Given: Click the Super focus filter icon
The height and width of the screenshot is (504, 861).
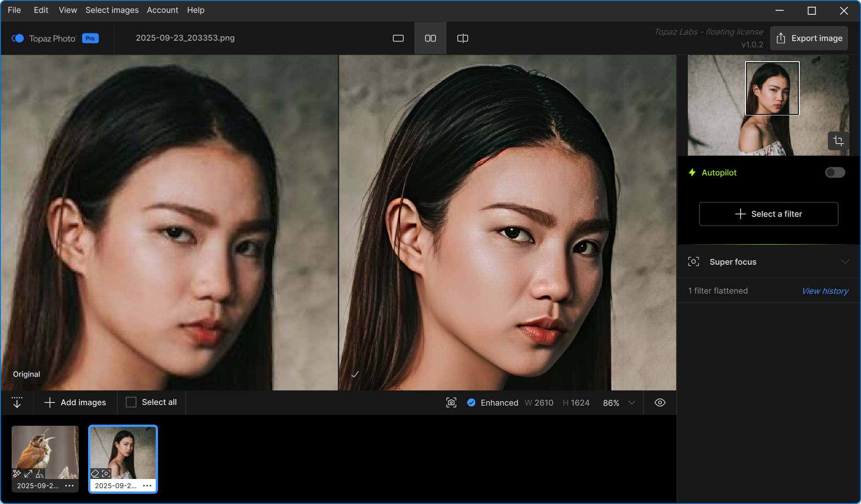Looking at the screenshot, I should coord(693,262).
